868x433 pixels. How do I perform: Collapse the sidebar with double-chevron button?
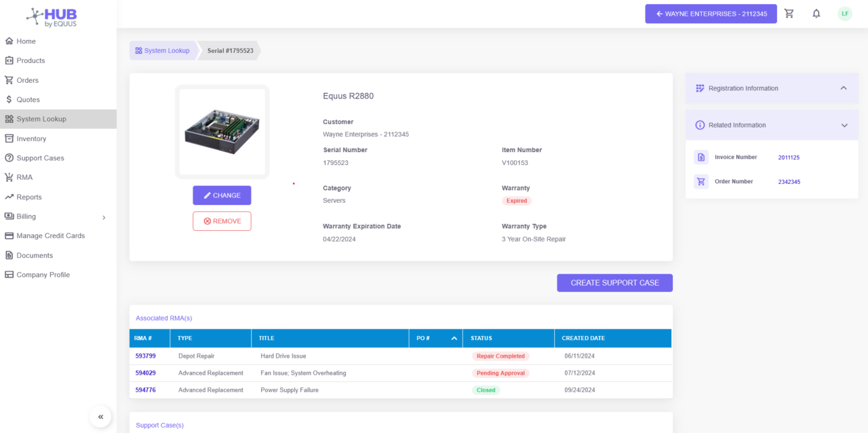click(x=100, y=417)
